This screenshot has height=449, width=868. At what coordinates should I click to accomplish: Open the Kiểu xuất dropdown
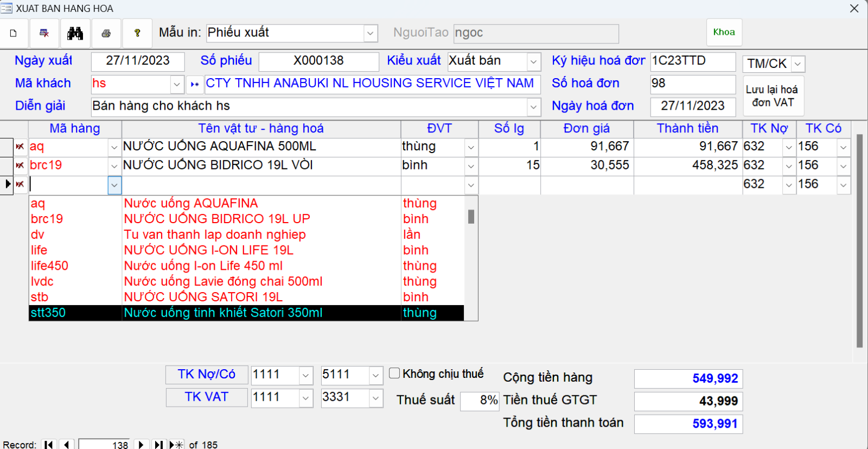pyautogui.click(x=533, y=62)
